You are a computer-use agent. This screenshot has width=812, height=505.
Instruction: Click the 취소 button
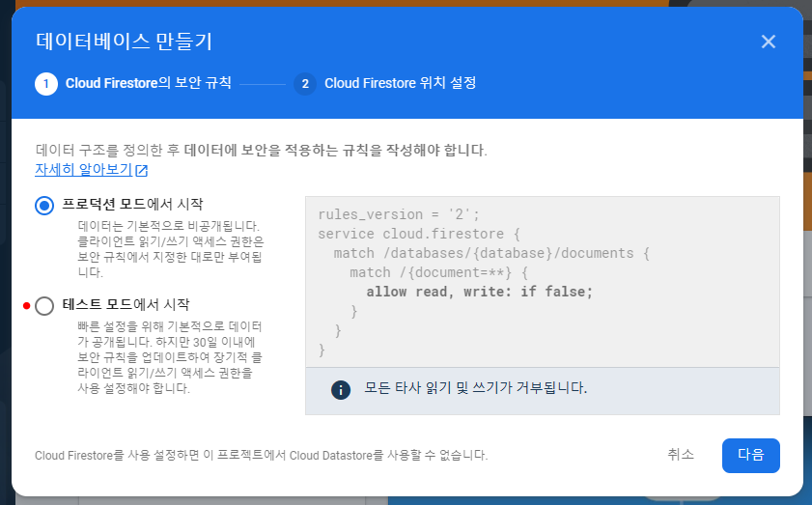tap(681, 454)
